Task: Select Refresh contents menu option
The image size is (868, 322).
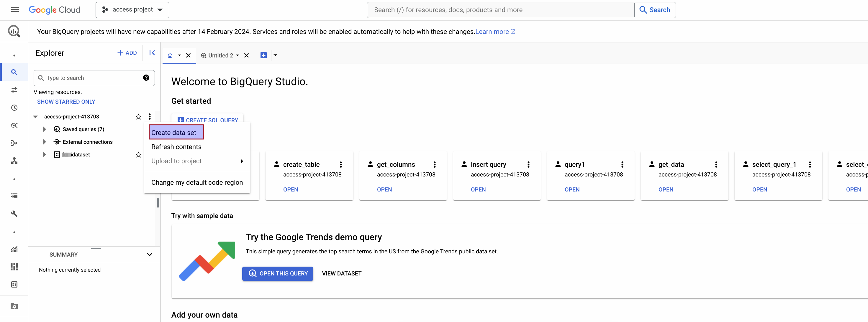Action: [176, 147]
